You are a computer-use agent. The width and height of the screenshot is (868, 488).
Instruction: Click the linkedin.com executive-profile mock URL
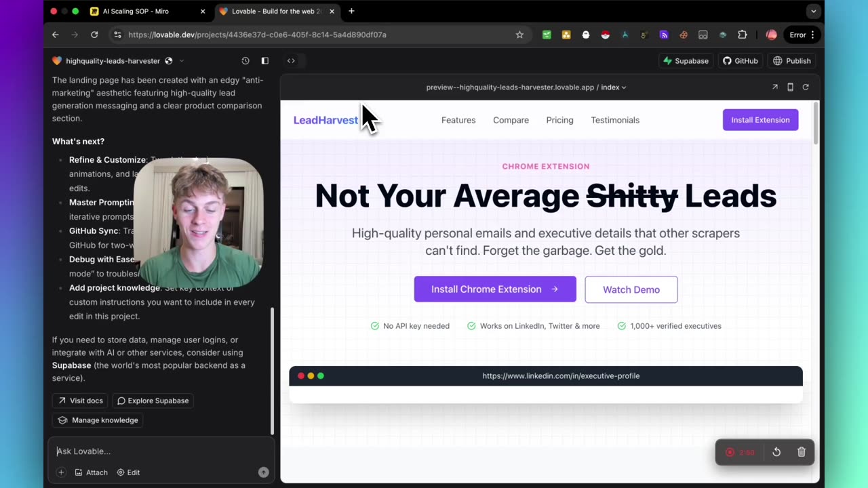(x=561, y=375)
